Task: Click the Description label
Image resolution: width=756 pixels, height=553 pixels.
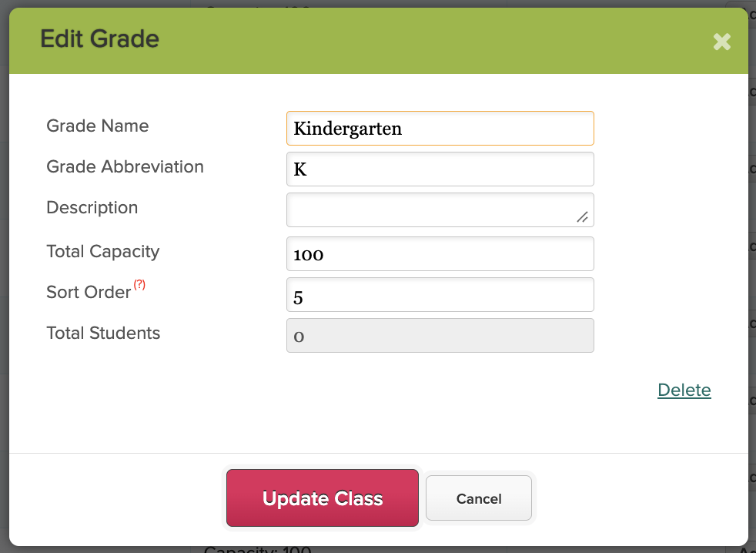Action: [x=92, y=207]
